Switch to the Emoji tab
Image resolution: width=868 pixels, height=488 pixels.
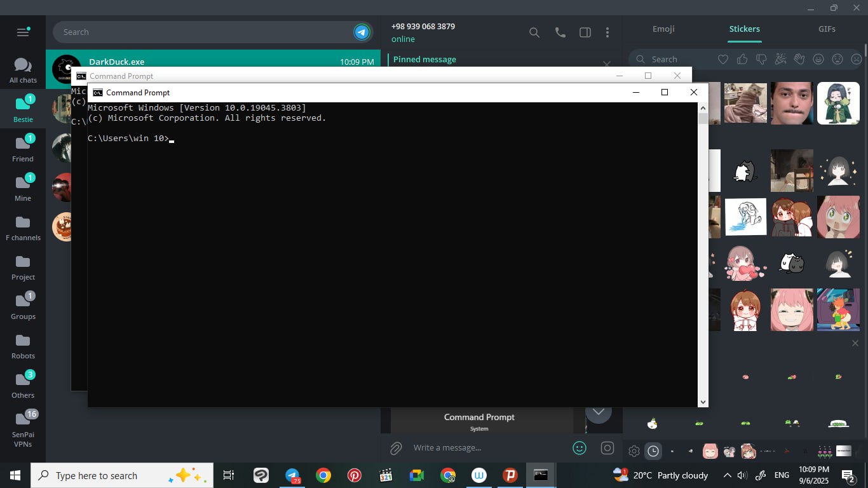[663, 29]
